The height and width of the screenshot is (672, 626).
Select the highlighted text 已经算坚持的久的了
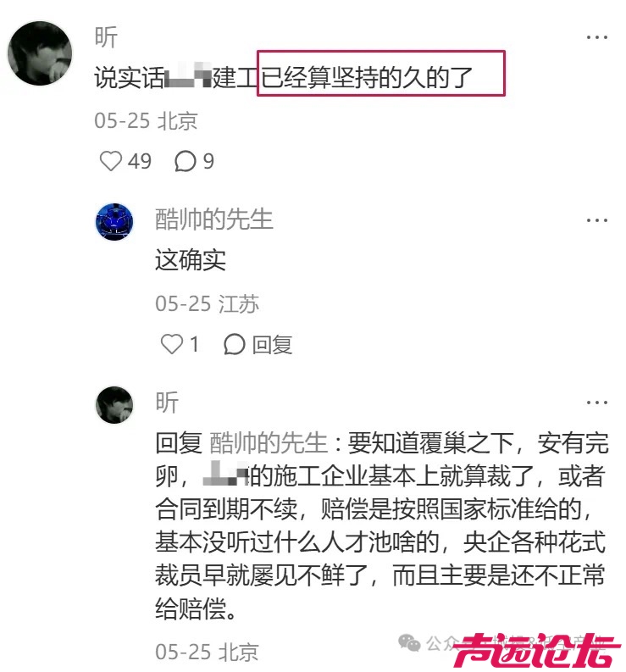click(x=367, y=78)
